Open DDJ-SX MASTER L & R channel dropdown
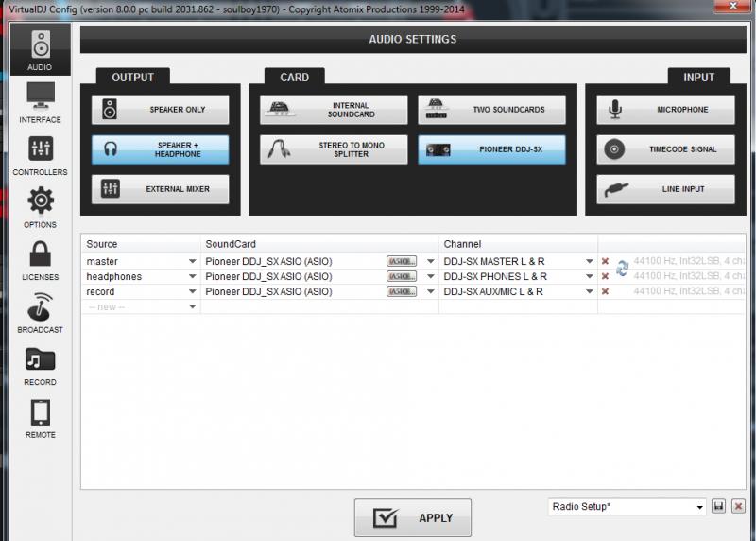Image resolution: width=756 pixels, height=541 pixels. pos(589,261)
